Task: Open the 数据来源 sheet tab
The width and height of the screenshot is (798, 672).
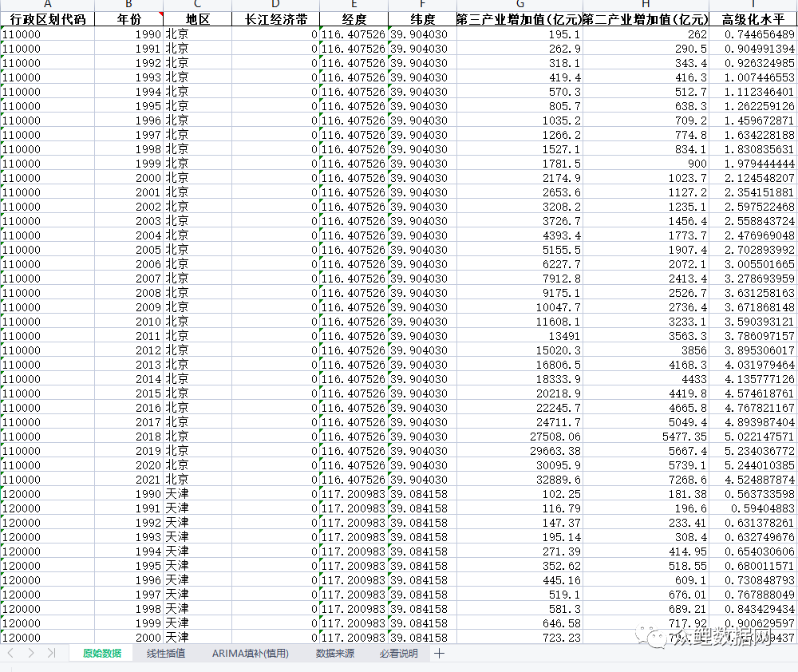Action: tap(334, 654)
